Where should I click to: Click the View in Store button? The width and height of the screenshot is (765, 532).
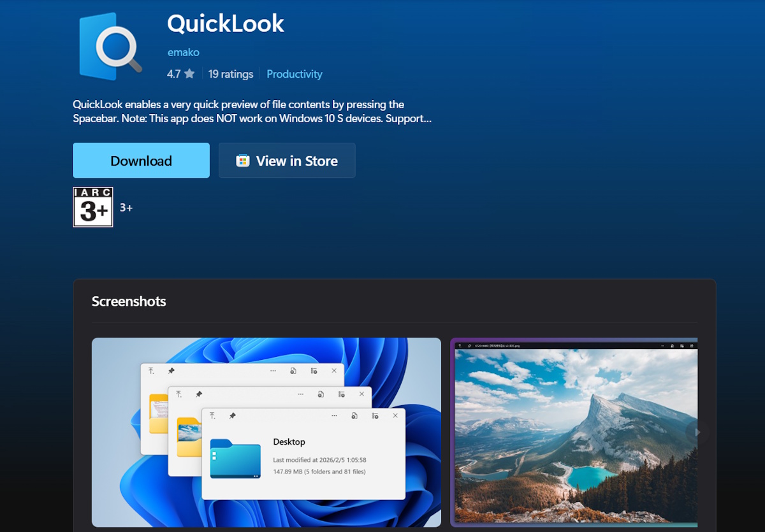[287, 161]
